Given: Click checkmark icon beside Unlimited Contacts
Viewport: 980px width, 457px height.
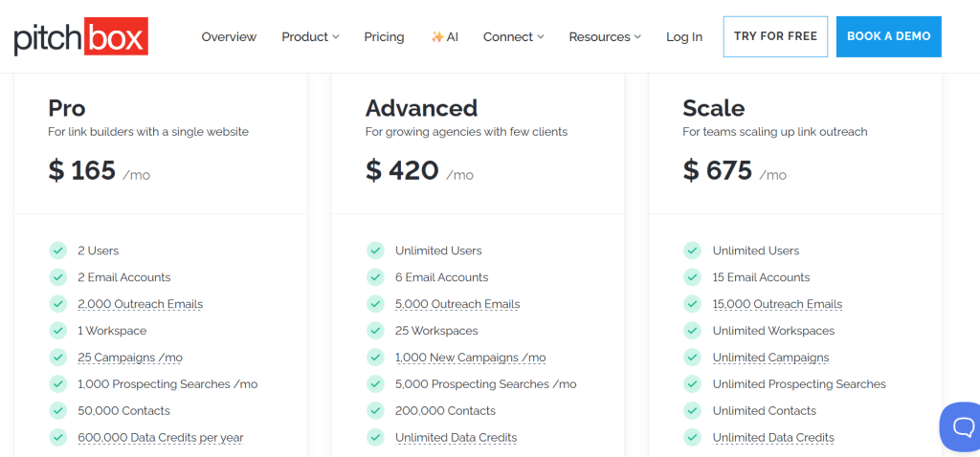Looking at the screenshot, I should 693,411.
